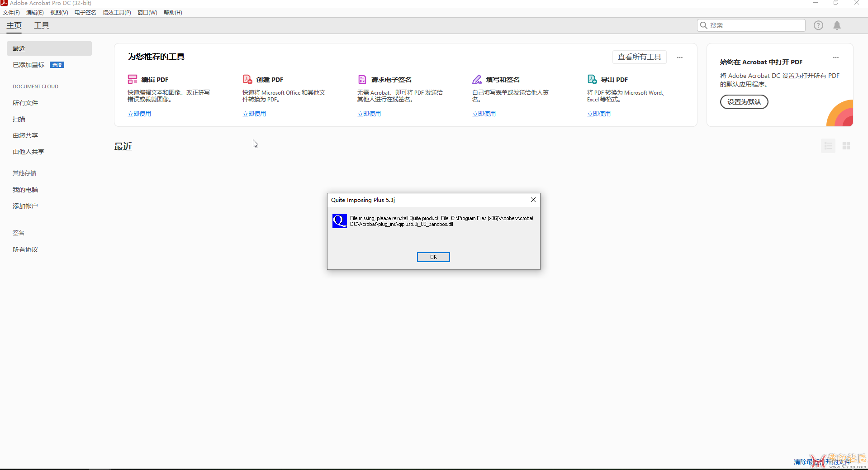Screen dimensions: 868x470
Task: Click the Edit PDF tool icon
Action: (133, 80)
